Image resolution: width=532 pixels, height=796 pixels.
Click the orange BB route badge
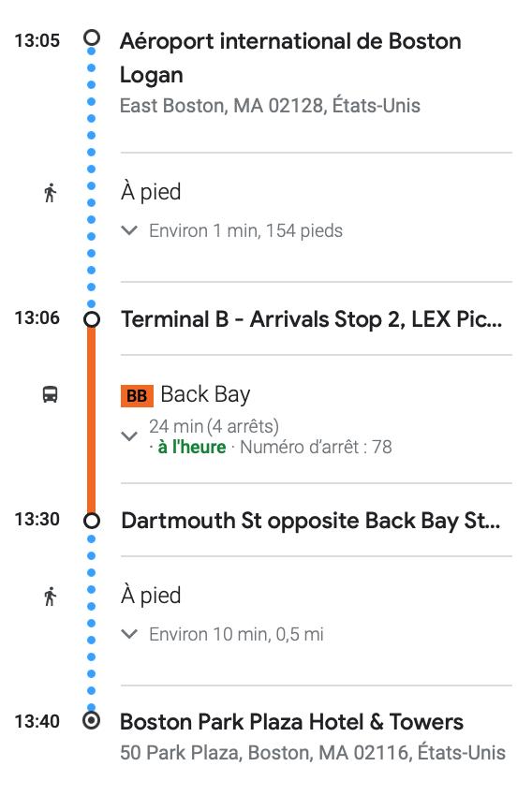(x=137, y=396)
